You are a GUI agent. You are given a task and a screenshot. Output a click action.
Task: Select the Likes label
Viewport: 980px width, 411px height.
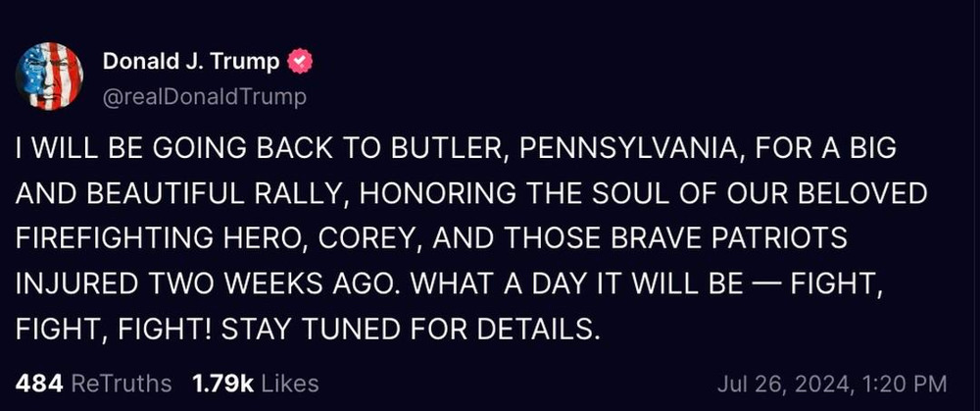coord(289,384)
